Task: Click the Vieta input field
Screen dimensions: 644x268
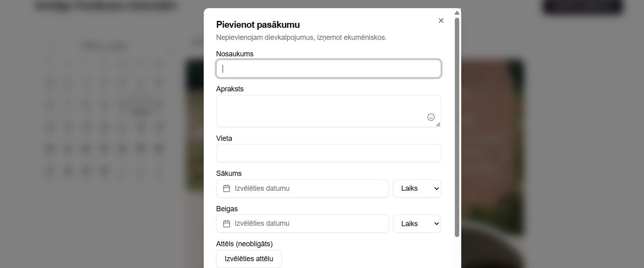Action: (328, 153)
